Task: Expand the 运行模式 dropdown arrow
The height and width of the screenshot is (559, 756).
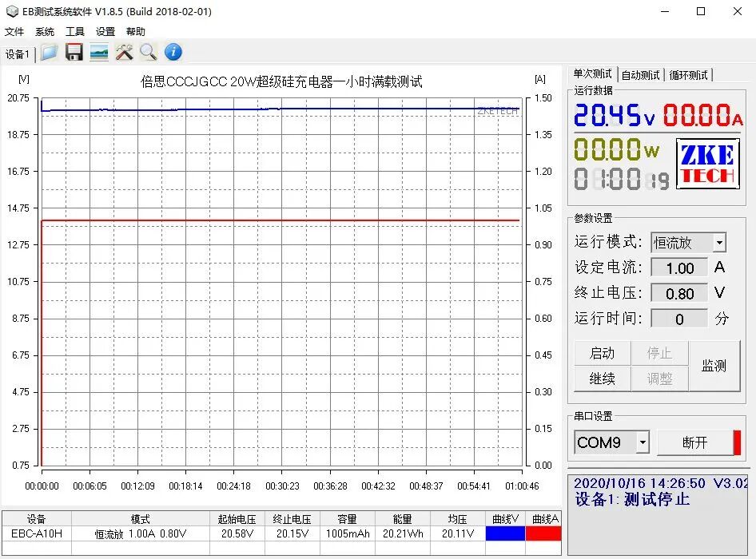Action: pos(719,243)
